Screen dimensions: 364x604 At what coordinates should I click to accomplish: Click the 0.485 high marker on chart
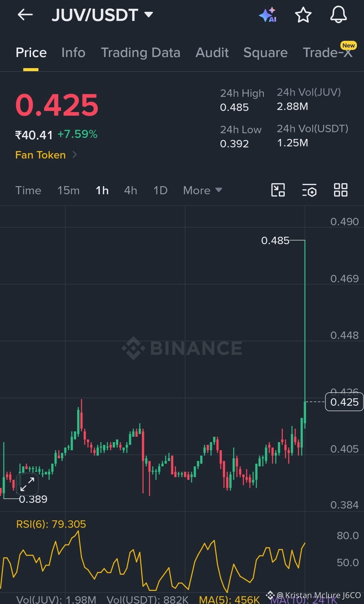tap(275, 240)
